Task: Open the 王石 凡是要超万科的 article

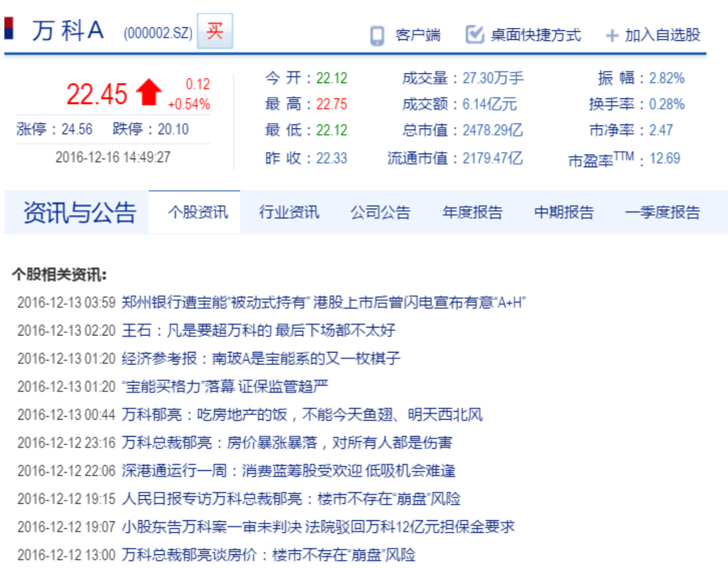Action: pyautogui.click(x=259, y=330)
